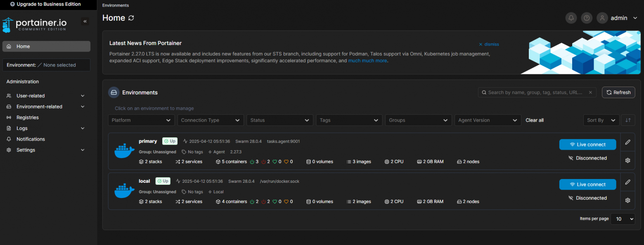Go to Home in the sidebar

46,46
